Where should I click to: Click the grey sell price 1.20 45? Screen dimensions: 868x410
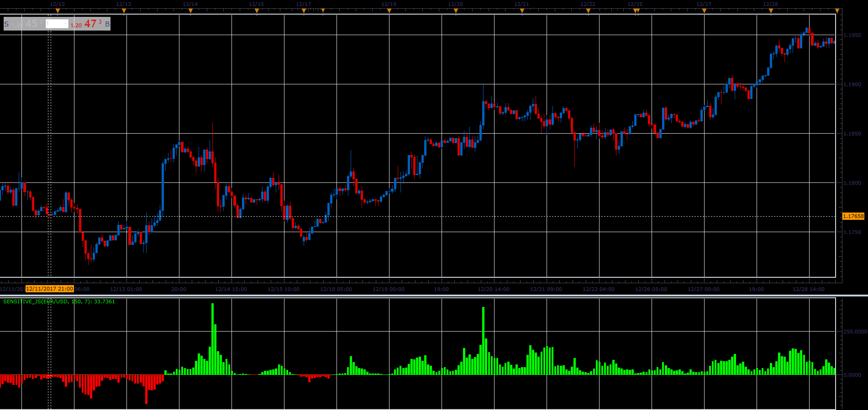click(x=27, y=24)
